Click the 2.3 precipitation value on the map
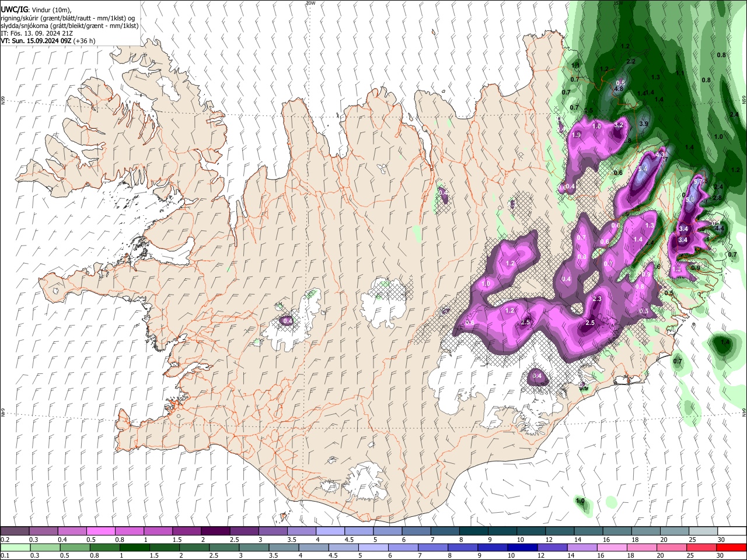Image resolution: width=747 pixels, height=560 pixels. click(597, 299)
